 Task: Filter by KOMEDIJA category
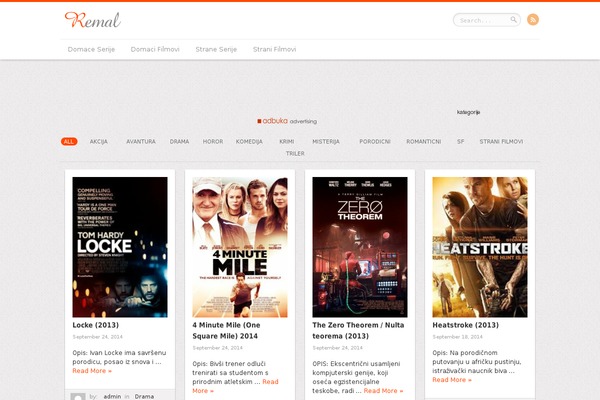tap(249, 142)
